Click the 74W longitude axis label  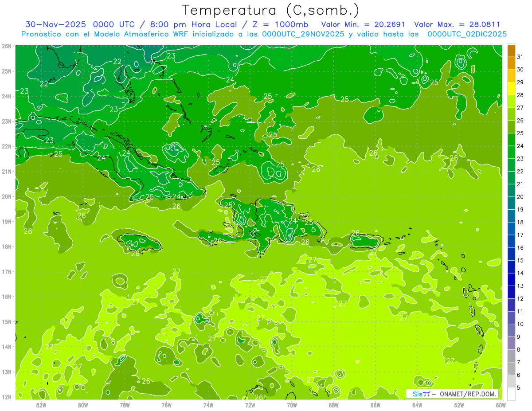coord(208,405)
